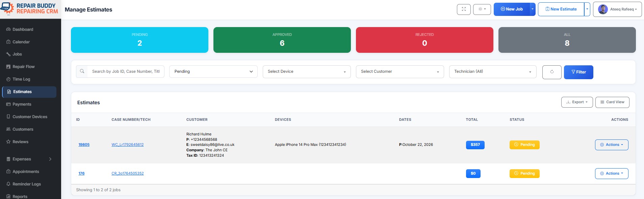
Task: Click the Pending summary card
Action: click(x=139, y=40)
